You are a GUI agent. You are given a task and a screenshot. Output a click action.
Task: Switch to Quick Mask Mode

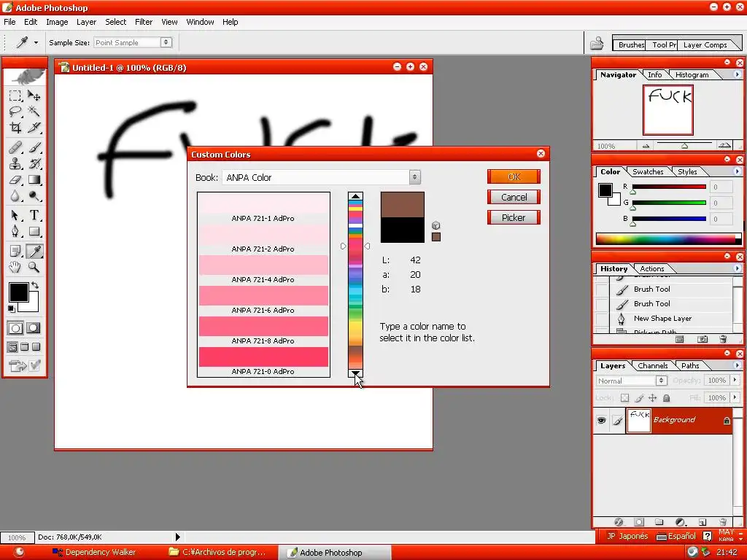[x=34, y=328]
